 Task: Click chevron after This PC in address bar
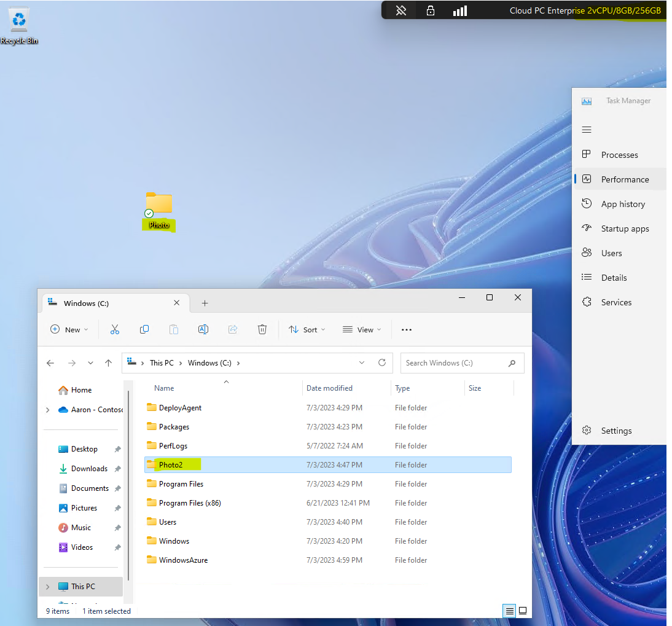(x=181, y=363)
